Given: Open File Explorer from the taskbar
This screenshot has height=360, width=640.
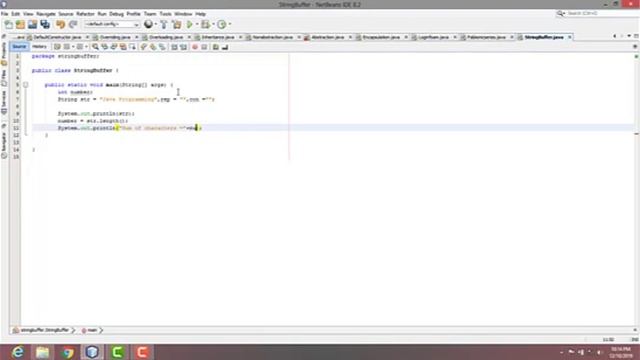Looking at the screenshot, I should tap(42, 352).
